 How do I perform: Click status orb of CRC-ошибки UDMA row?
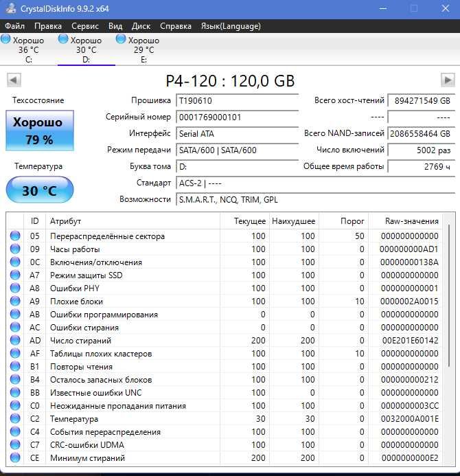point(15,444)
